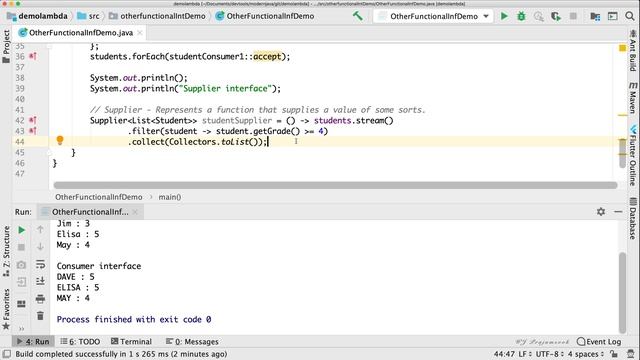Click the Run panel stop square icon
The image size is (640, 360).
22,247
